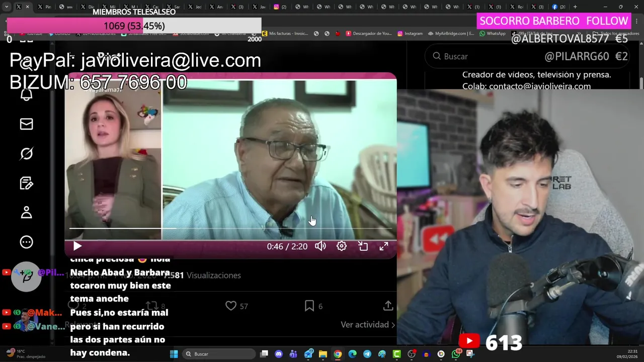Click the document-with-pencil icon in X sidebar
The width and height of the screenshot is (644, 362).
(x=26, y=183)
